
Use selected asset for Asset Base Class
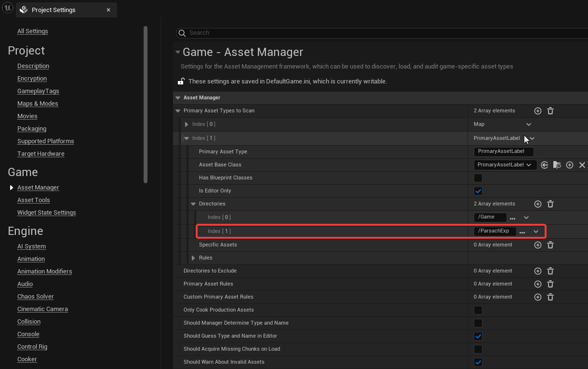tap(545, 165)
